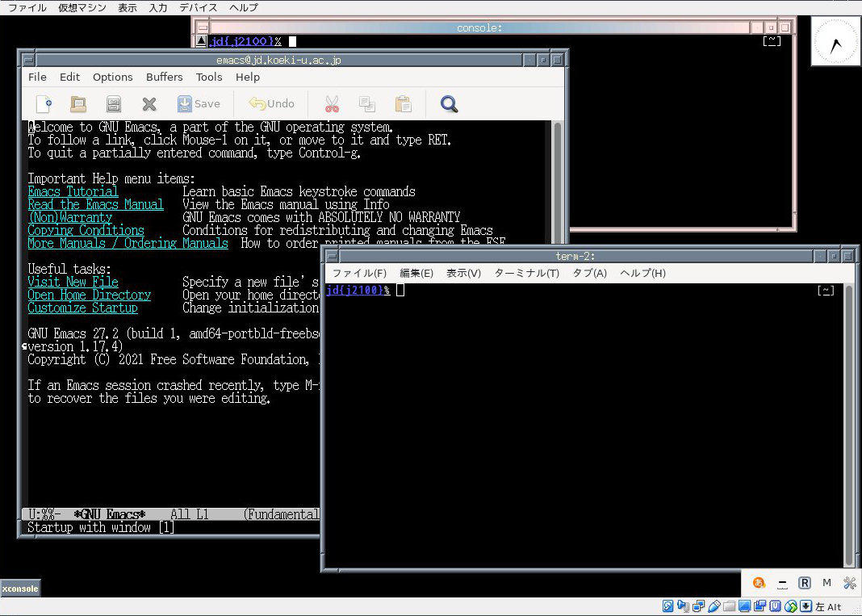The image size is (862, 616).
Task: Click the X close buffer icon
Action: pyautogui.click(x=149, y=103)
